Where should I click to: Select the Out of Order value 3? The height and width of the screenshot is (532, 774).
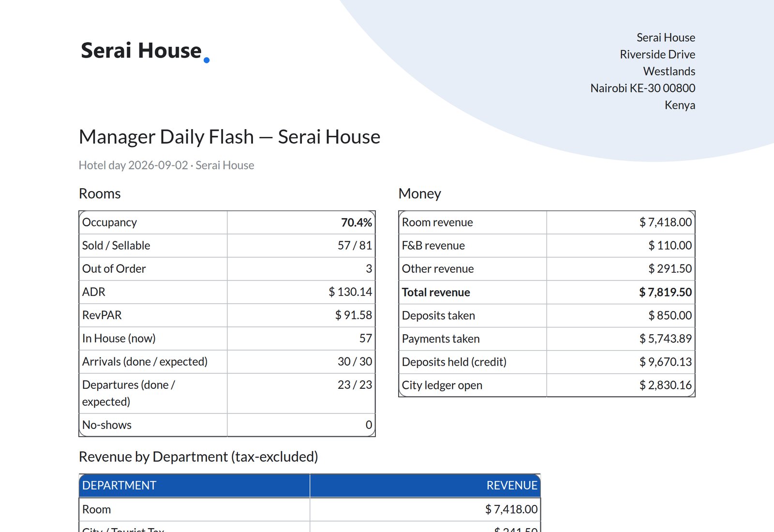click(x=369, y=269)
